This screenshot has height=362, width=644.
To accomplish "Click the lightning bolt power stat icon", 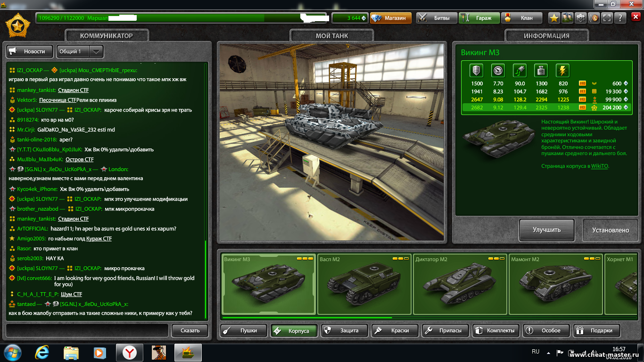I will (x=562, y=71).
